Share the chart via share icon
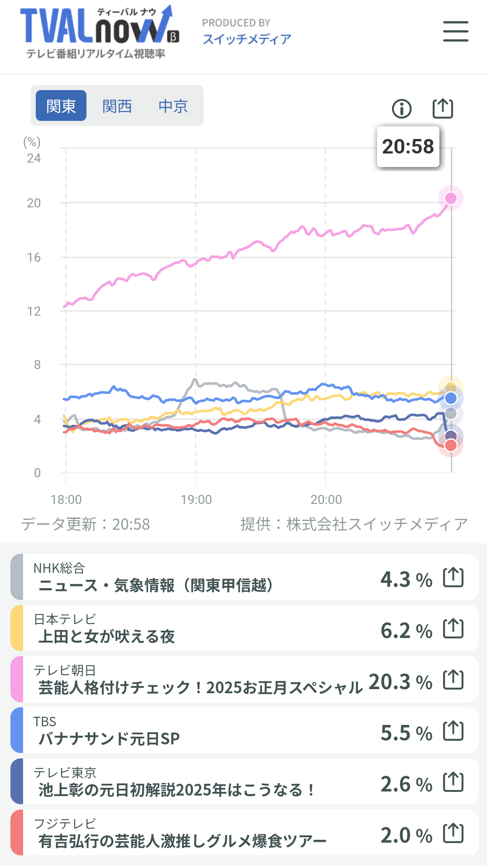This screenshot has height=868, width=487. (x=443, y=108)
